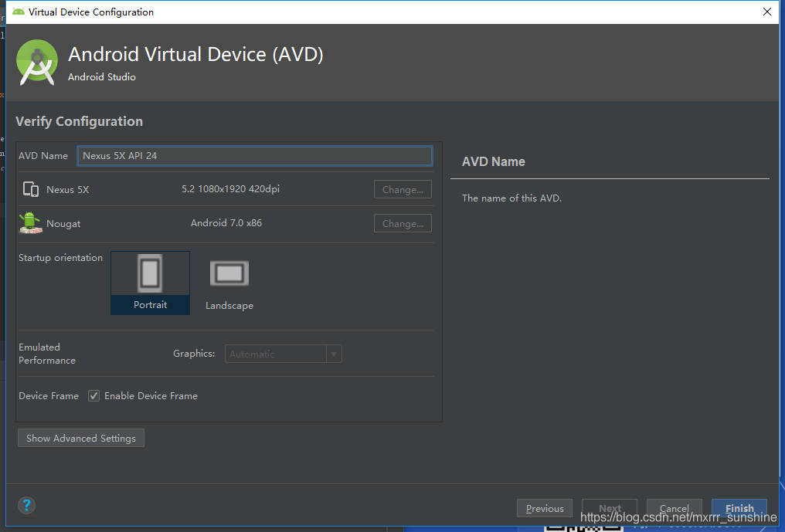The width and height of the screenshot is (785, 532).
Task: Toggle Enable Device Frame checkbox
Action: tap(93, 396)
